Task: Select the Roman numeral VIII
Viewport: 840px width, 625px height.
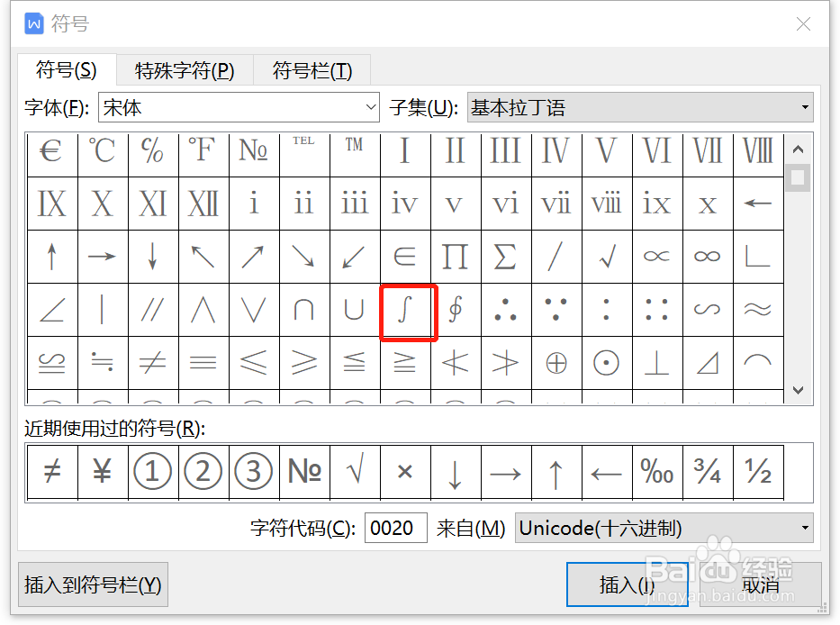Action: click(x=757, y=152)
